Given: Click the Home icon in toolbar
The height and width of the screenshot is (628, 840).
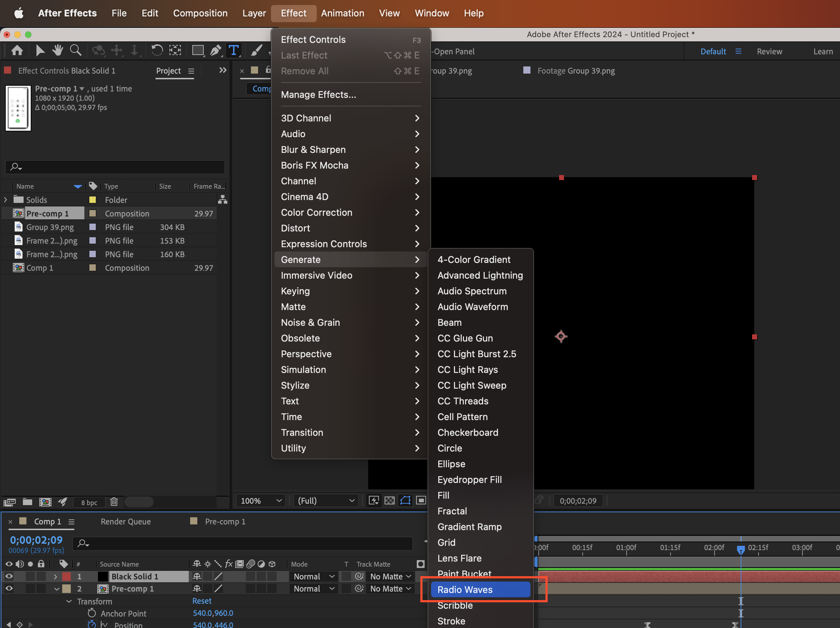Looking at the screenshot, I should pyautogui.click(x=17, y=50).
